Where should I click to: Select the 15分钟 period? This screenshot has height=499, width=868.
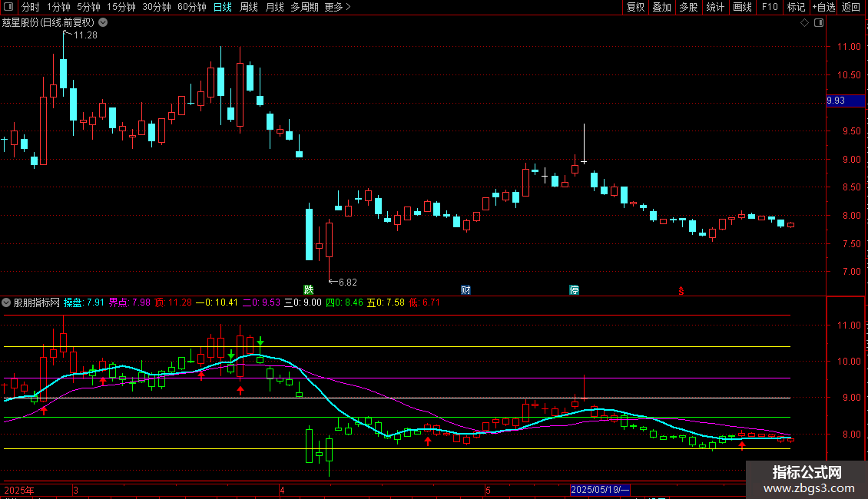click(x=121, y=7)
